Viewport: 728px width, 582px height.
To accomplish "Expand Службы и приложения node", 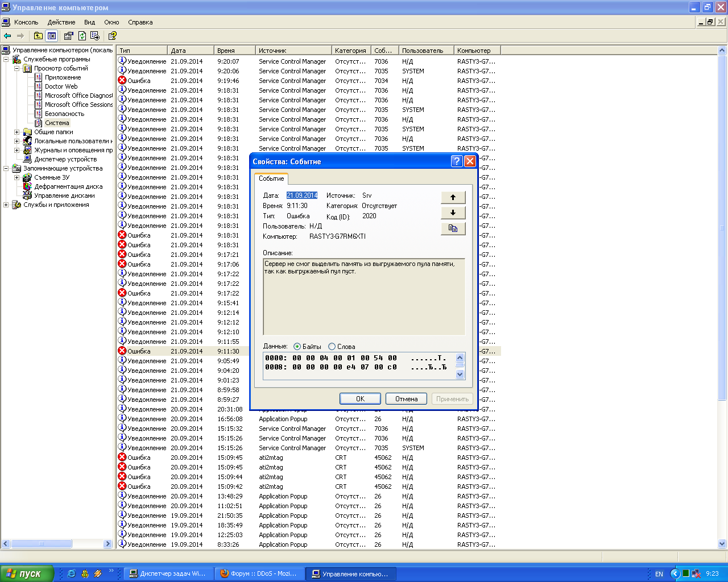I will pyautogui.click(x=6, y=205).
